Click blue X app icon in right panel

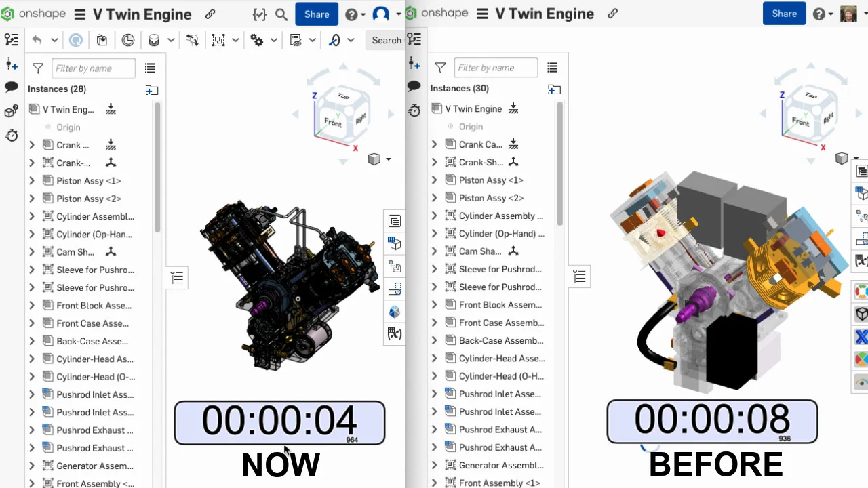coord(861,337)
